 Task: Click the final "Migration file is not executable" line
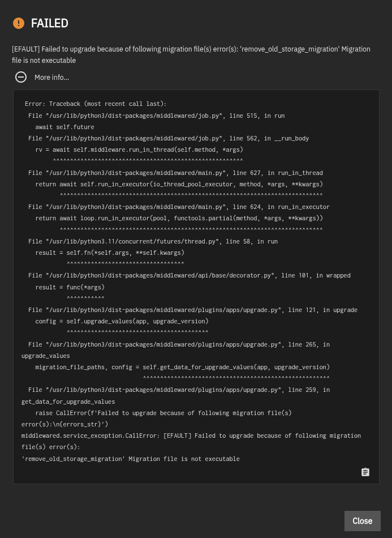pos(131,459)
